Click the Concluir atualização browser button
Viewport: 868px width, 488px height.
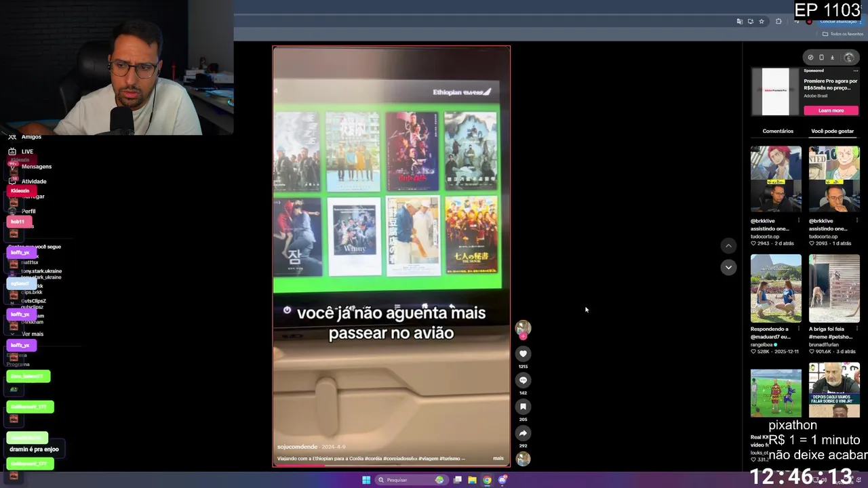click(x=838, y=22)
